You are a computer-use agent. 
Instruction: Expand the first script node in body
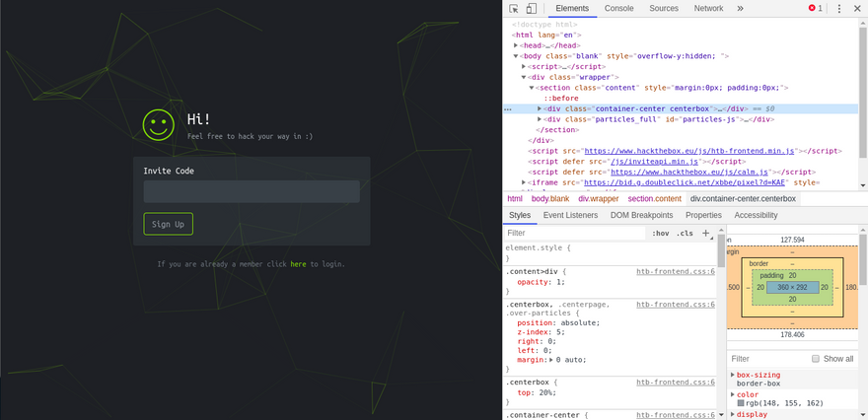(x=524, y=66)
